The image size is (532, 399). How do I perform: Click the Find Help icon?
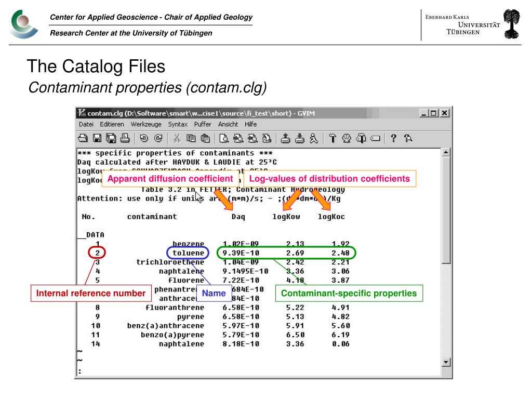pyautogui.click(x=408, y=138)
